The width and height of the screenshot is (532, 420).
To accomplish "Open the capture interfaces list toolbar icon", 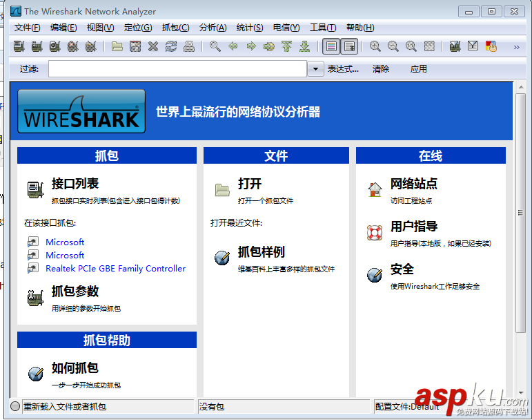I will [x=19, y=46].
